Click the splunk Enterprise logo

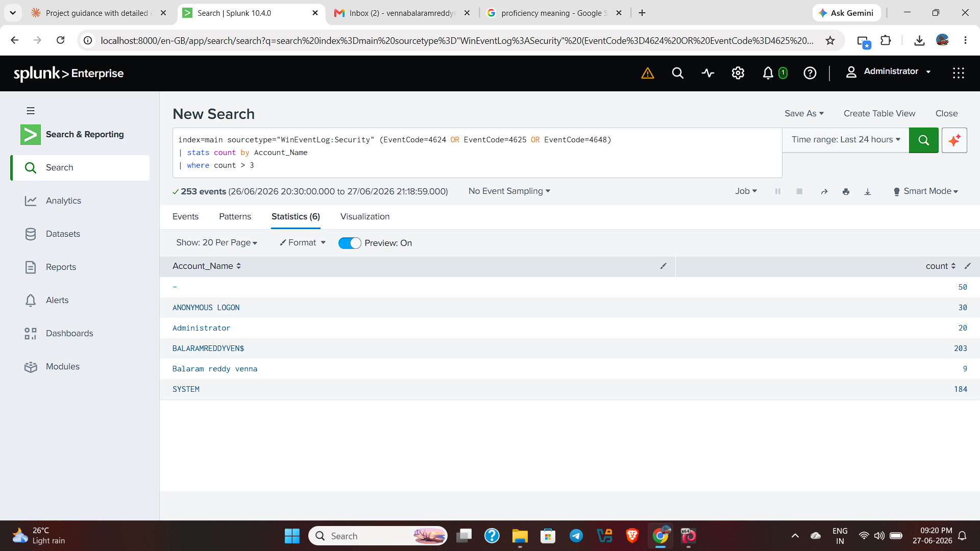pos(68,74)
